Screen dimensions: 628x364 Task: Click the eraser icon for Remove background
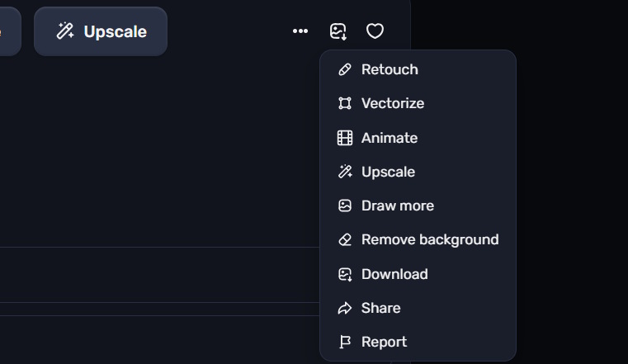(x=345, y=240)
